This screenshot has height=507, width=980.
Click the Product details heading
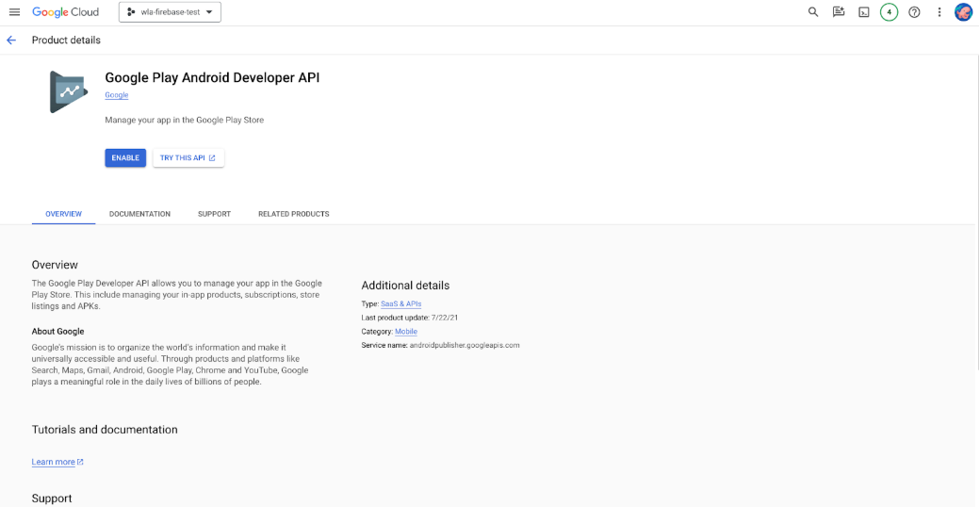pyautogui.click(x=66, y=40)
